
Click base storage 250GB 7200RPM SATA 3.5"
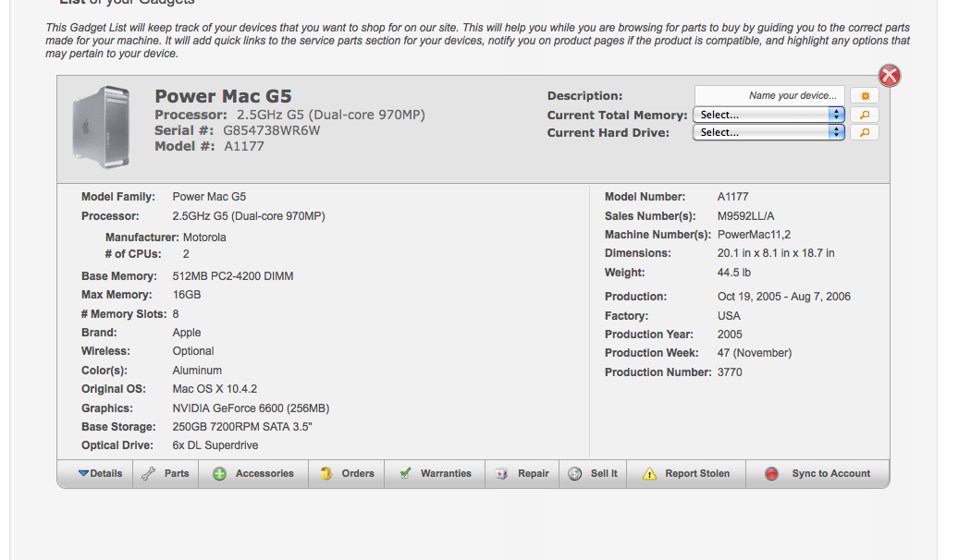242,427
